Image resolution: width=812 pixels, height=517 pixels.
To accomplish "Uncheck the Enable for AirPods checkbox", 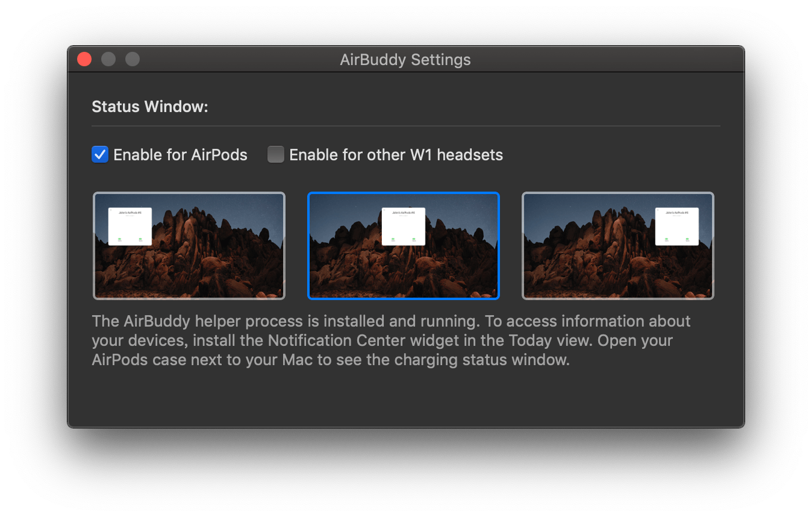I will 100,155.
